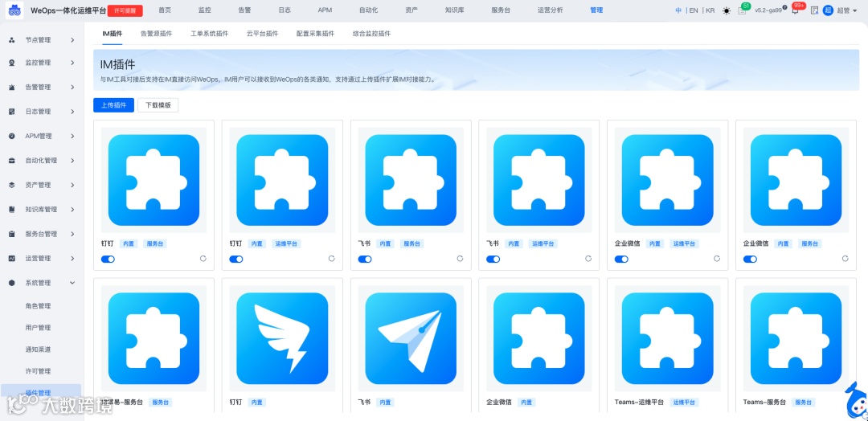This screenshot has height=421, width=868.
Task: Click the refresh icon on 企业微信 运维平台 card
Action: [716, 259]
